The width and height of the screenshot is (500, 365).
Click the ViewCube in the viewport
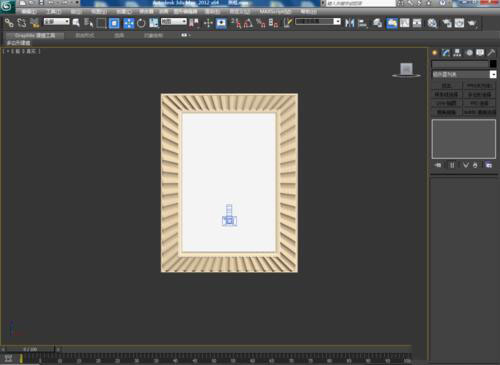click(x=406, y=70)
